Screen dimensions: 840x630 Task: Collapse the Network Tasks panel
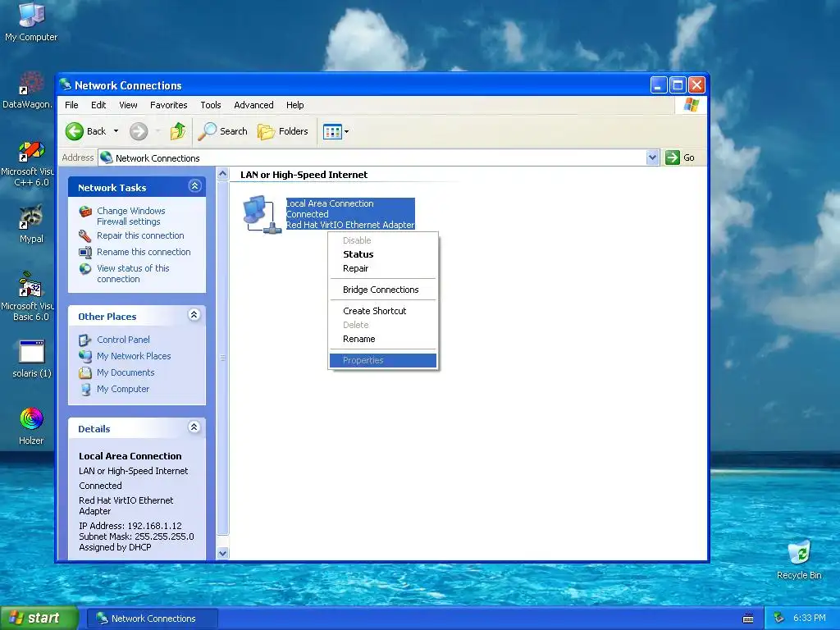pos(194,186)
